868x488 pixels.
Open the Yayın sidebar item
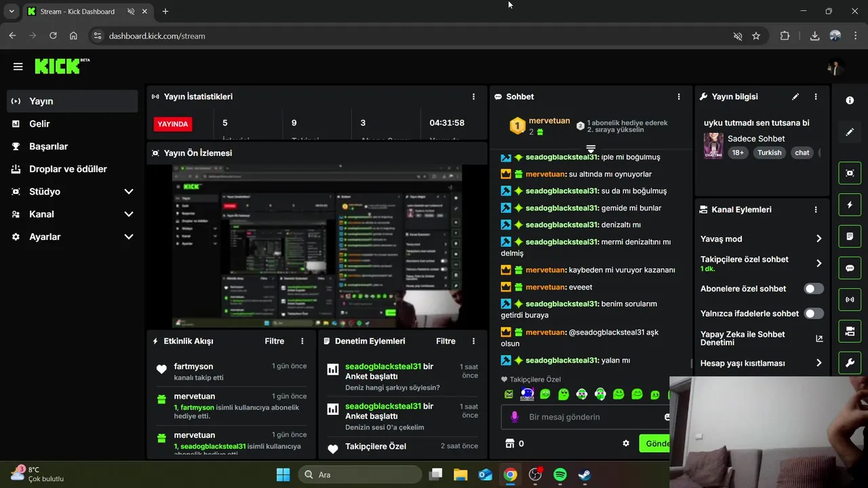[x=73, y=101]
